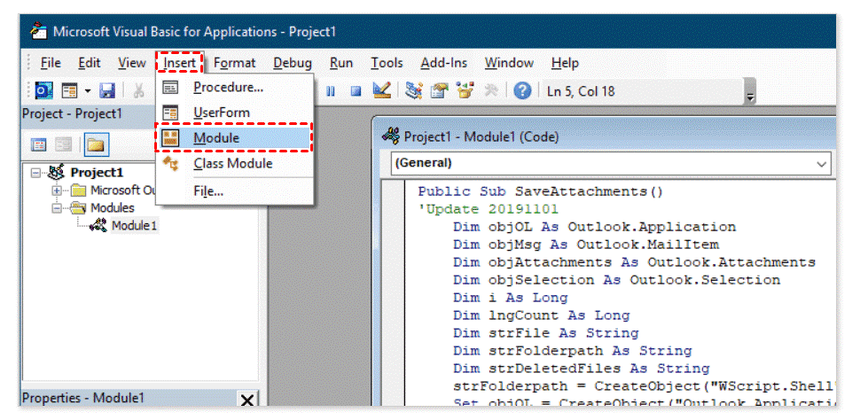The width and height of the screenshot is (868, 420).
Task: Open Project Explorer via toolbar icon
Action: click(414, 90)
